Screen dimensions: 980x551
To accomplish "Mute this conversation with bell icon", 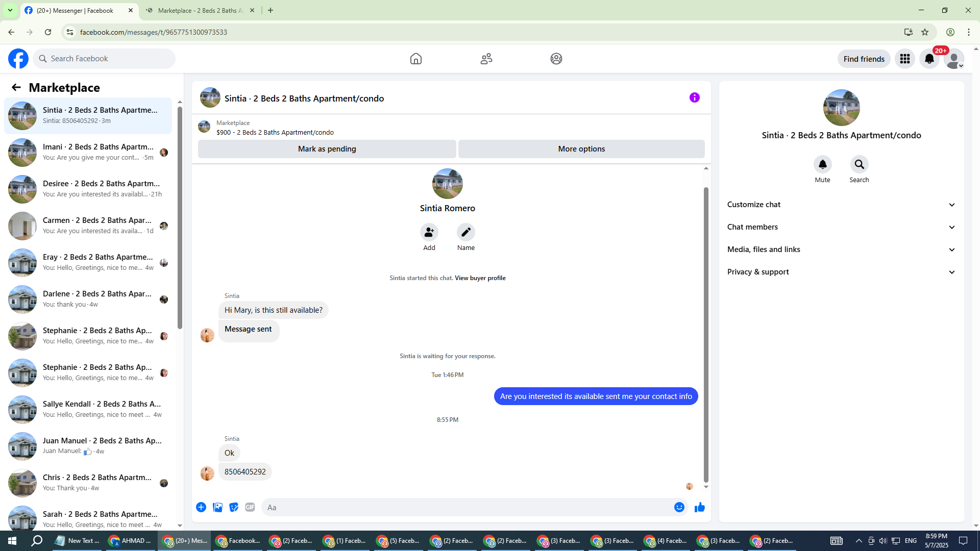I will click(822, 164).
